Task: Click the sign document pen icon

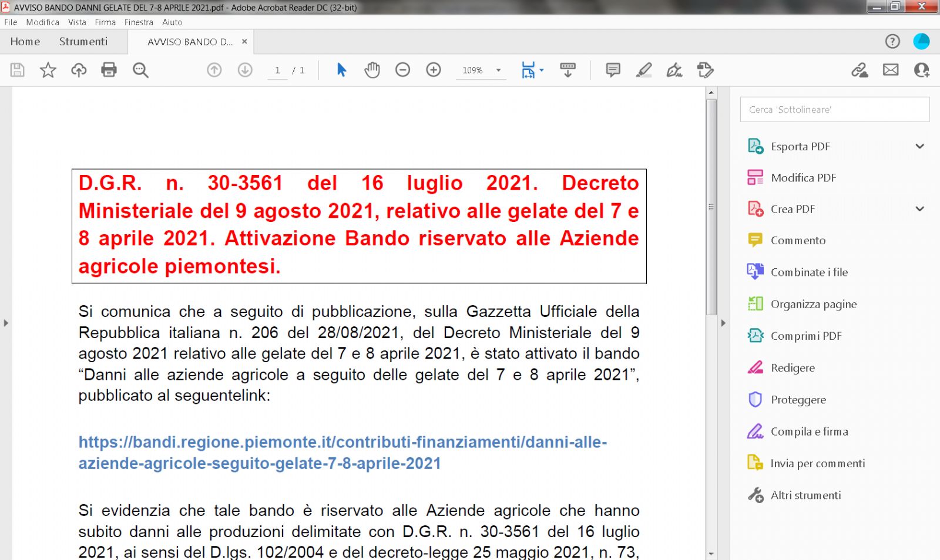Action: [x=674, y=70]
